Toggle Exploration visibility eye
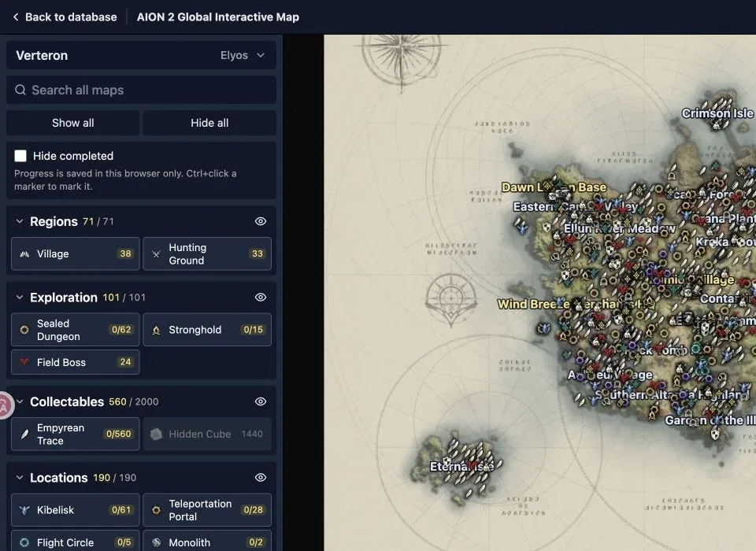Screen dimensions: 756x551 click(261, 298)
